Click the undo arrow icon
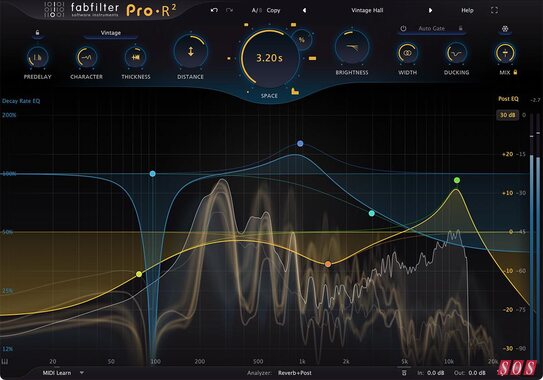 click(214, 10)
